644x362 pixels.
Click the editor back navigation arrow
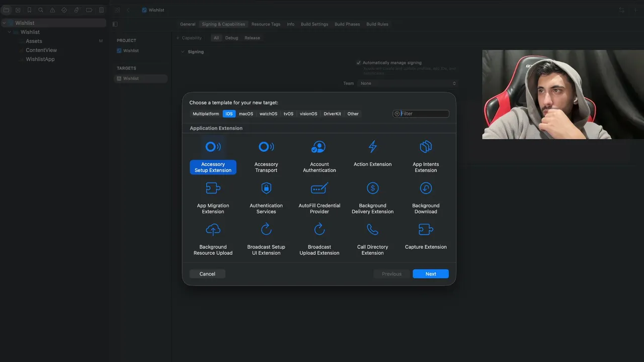click(128, 10)
